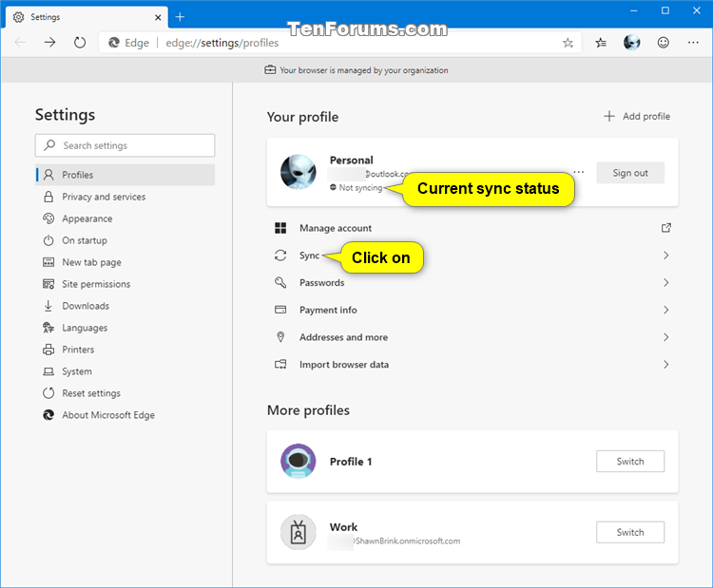The width and height of the screenshot is (713, 588).
Task: Open the Profiles settings section
Action: pyautogui.click(x=125, y=175)
